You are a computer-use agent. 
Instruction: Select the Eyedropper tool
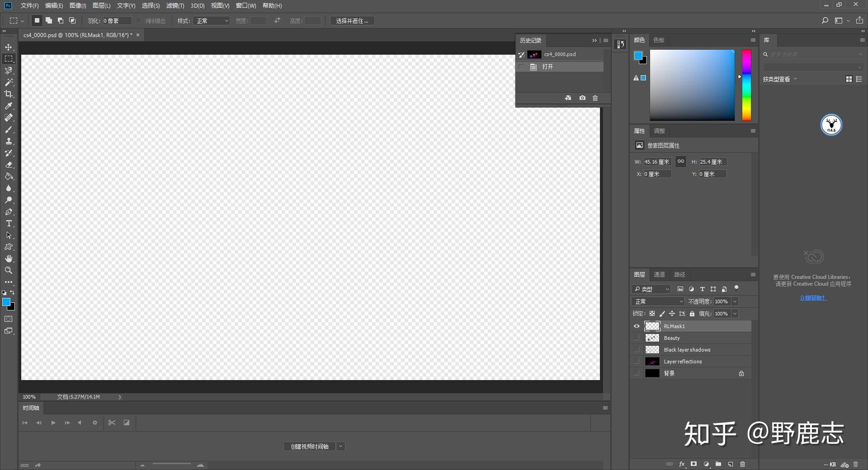coord(9,106)
